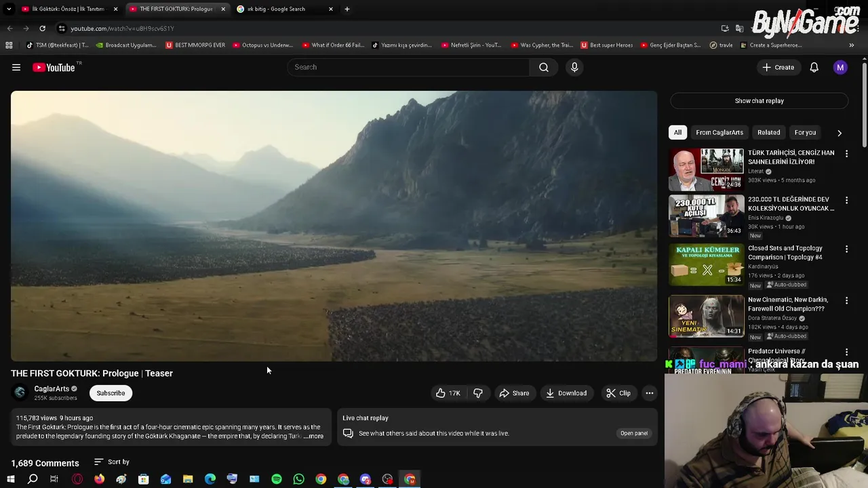Viewport: 868px width, 488px height.
Task: Open the TÜRK TARİHÇİSİ video thumbnail
Action: pyautogui.click(x=706, y=169)
